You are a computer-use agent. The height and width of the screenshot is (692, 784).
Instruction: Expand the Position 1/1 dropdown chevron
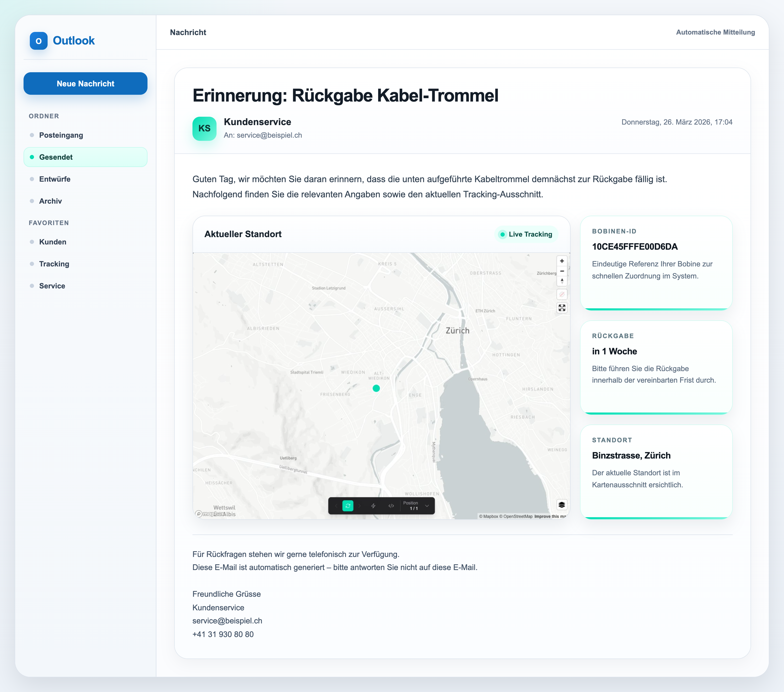pyautogui.click(x=427, y=506)
